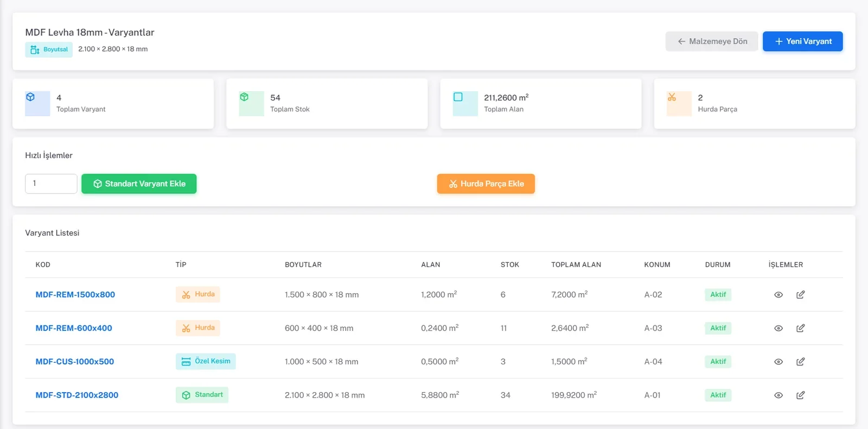Click the TOPLAM ALAN column header
The width and height of the screenshot is (868, 429).
pyautogui.click(x=576, y=265)
